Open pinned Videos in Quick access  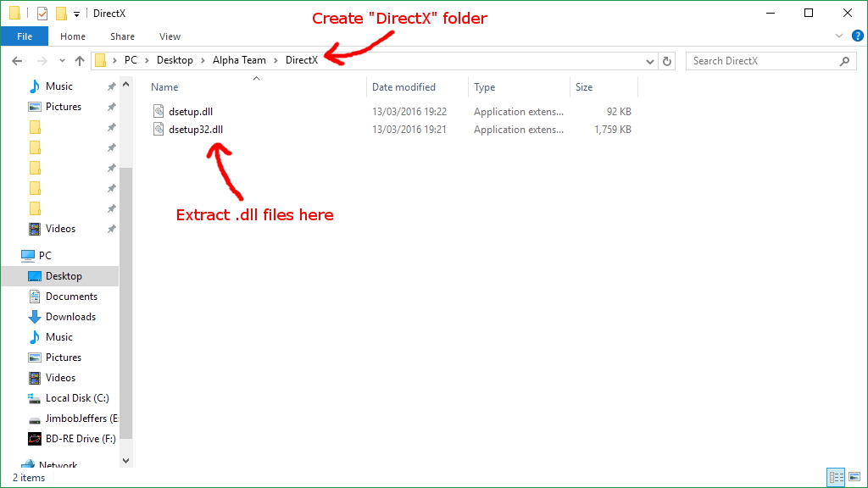click(x=60, y=229)
